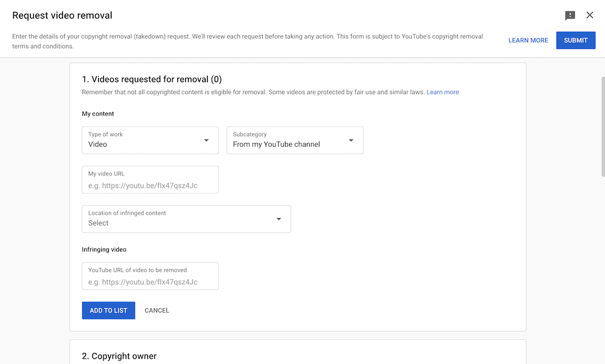This screenshot has width=605, height=364.
Task: Submit the removal request
Action: pyautogui.click(x=576, y=41)
